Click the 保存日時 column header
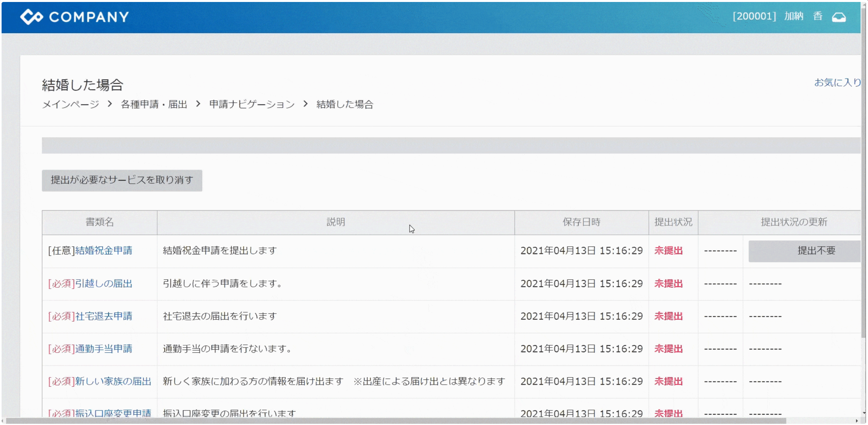 pyautogui.click(x=581, y=222)
